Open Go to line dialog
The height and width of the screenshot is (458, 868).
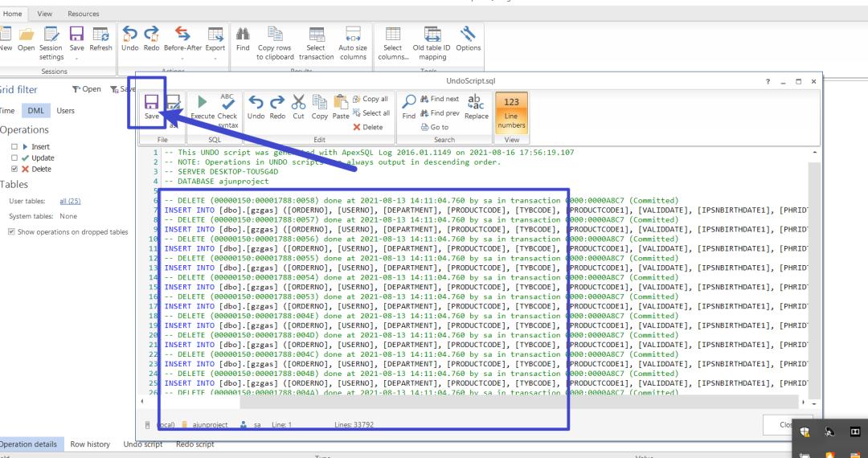pos(435,127)
